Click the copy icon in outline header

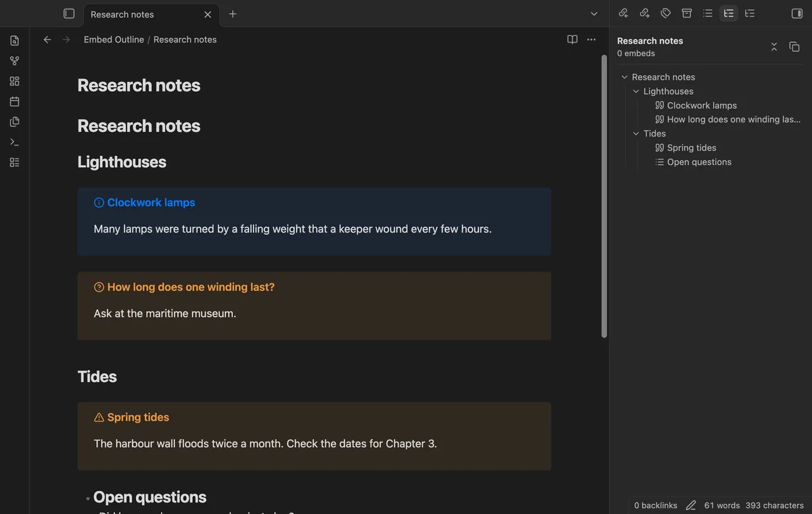tap(794, 47)
